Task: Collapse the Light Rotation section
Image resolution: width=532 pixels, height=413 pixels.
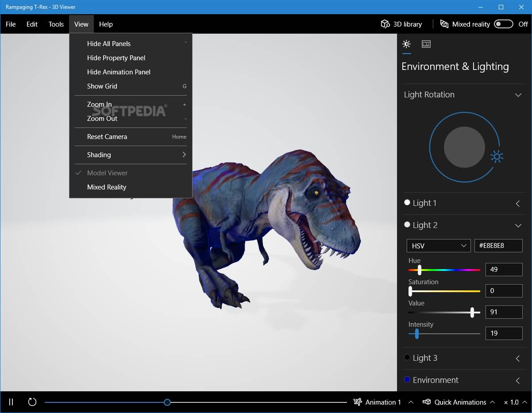Action: click(x=518, y=95)
